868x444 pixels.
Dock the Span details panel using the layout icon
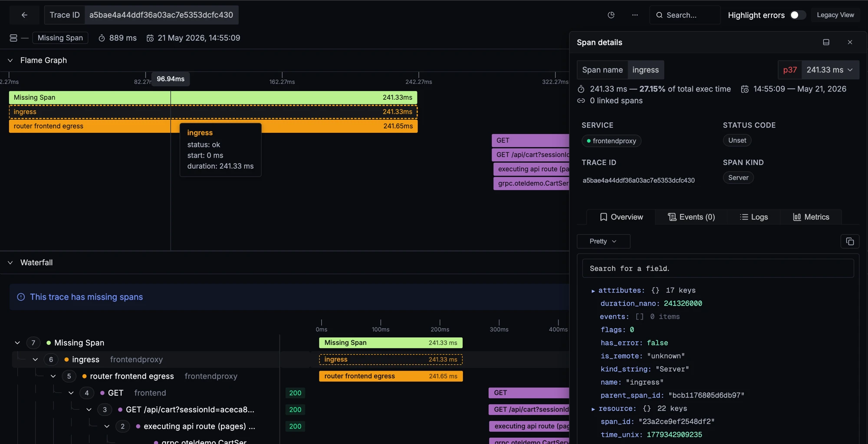[826, 42]
